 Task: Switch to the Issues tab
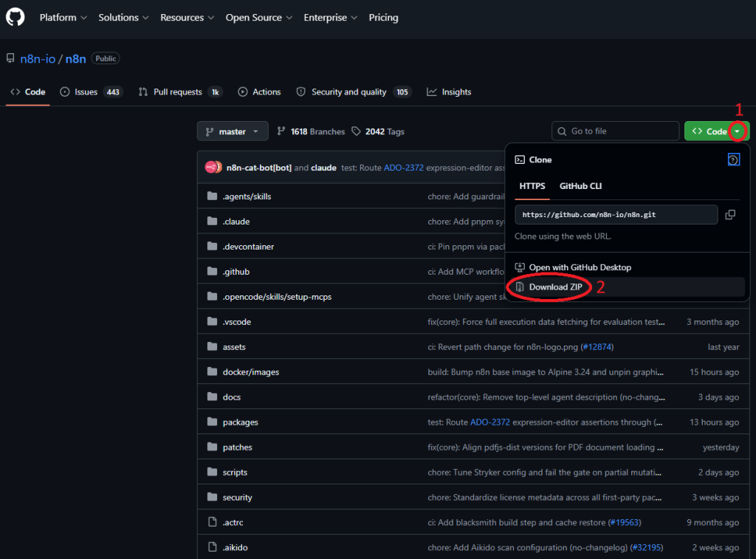click(x=91, y=92)
